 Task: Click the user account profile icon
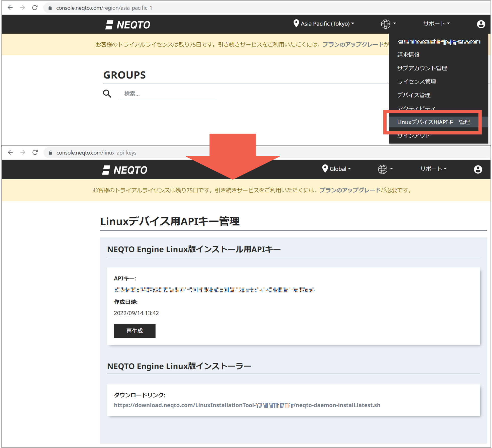[481, 24]
